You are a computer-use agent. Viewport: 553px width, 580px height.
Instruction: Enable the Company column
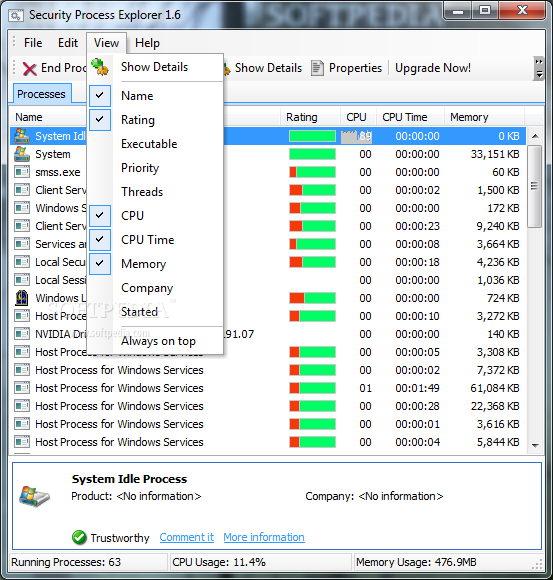click(155, 288)
